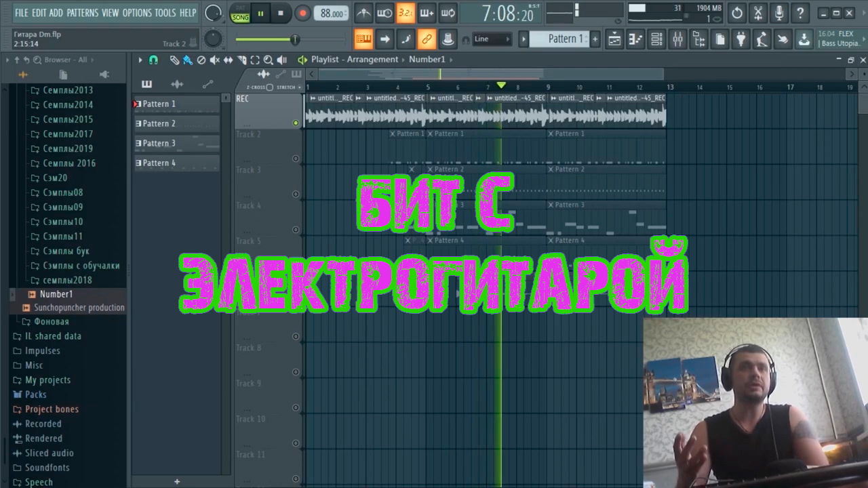Click the save/download content icon

[x=804, y=39]
